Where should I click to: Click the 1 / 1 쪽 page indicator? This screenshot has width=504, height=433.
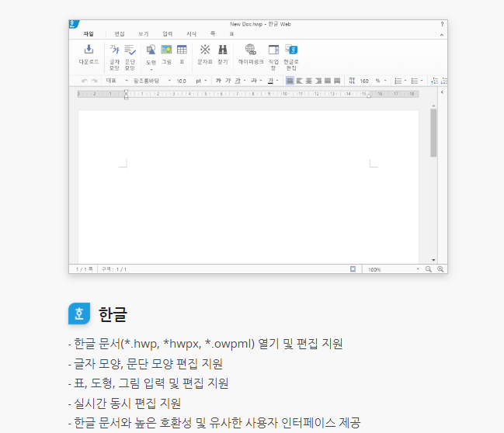click(x=84, y=269)
